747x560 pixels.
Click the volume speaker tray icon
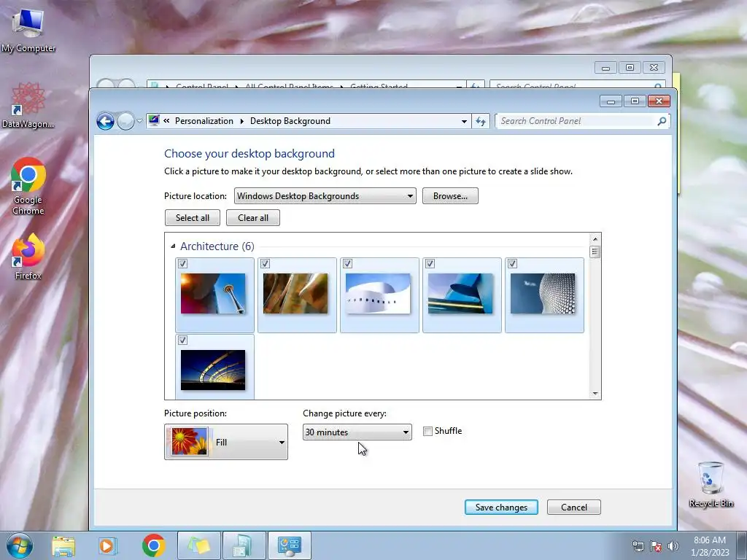[673, 546]
